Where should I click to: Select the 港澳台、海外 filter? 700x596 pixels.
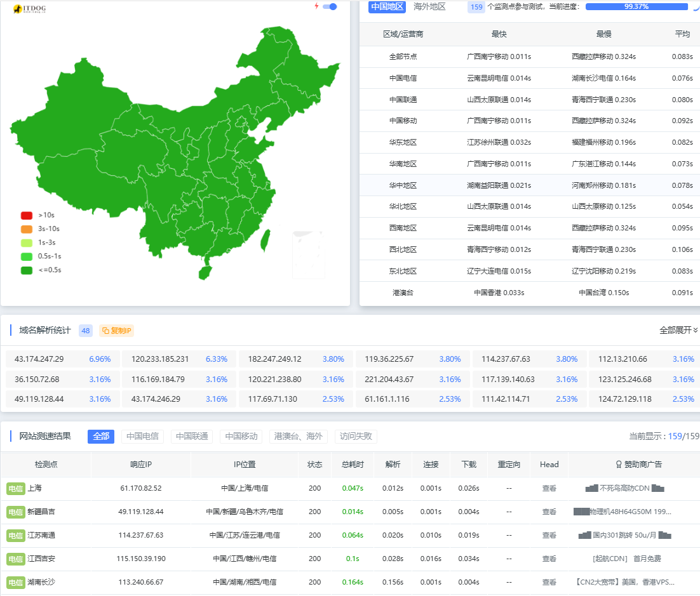[x=298, y=437]
